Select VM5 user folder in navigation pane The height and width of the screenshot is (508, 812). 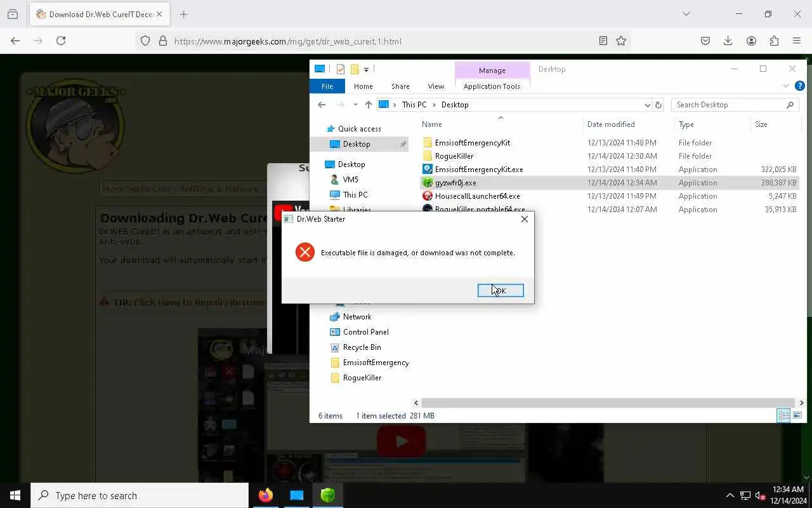350,180
